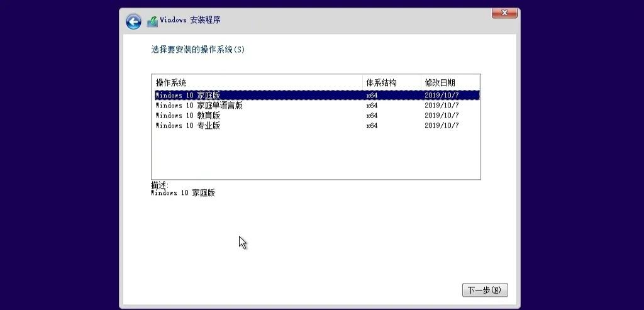Click the 操作系统 column header

pos(257,82)
